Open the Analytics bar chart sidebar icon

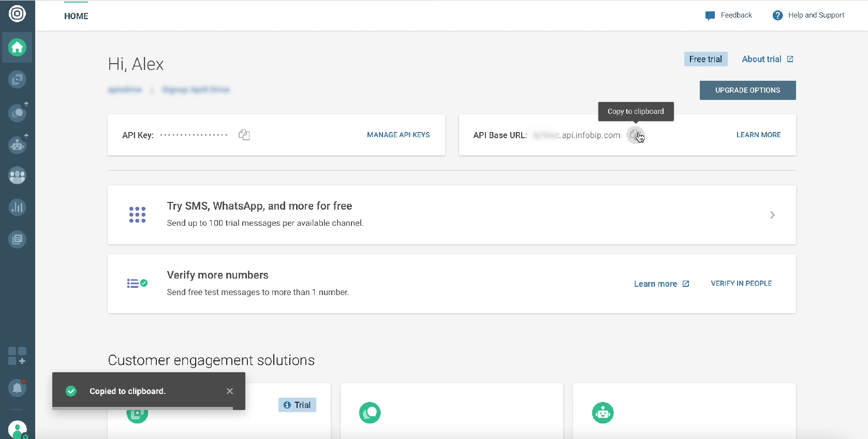17,207
